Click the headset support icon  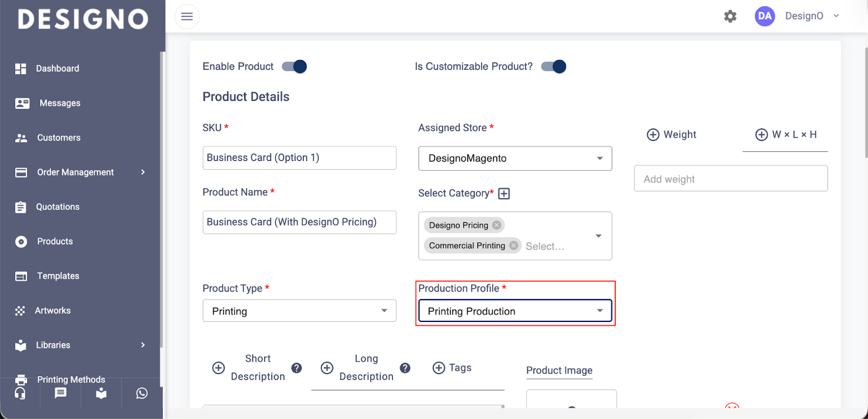[x=20, y=394]
